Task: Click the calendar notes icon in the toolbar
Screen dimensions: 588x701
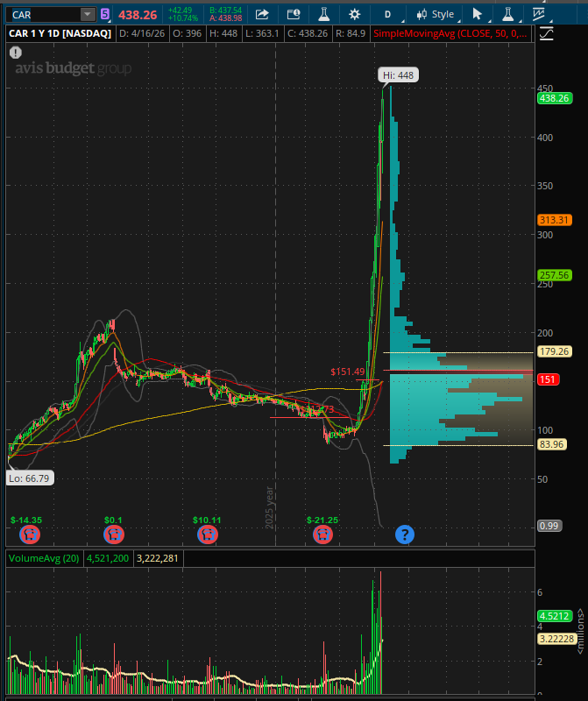Action: 294,14
